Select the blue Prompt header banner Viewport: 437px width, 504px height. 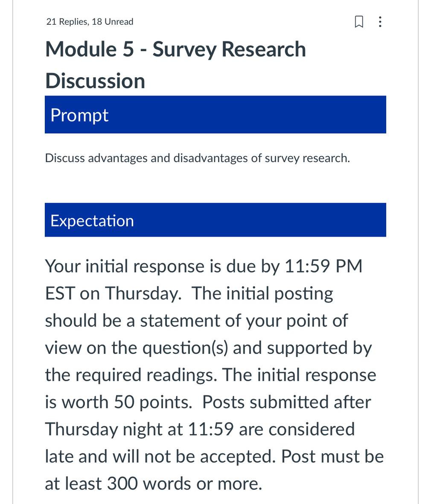tap(215, 114)
